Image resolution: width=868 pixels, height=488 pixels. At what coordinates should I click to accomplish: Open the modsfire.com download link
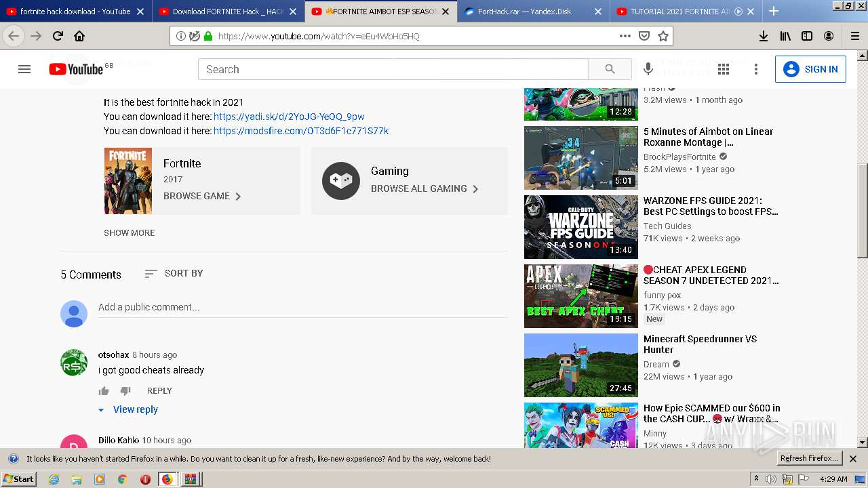pos(301,131)
